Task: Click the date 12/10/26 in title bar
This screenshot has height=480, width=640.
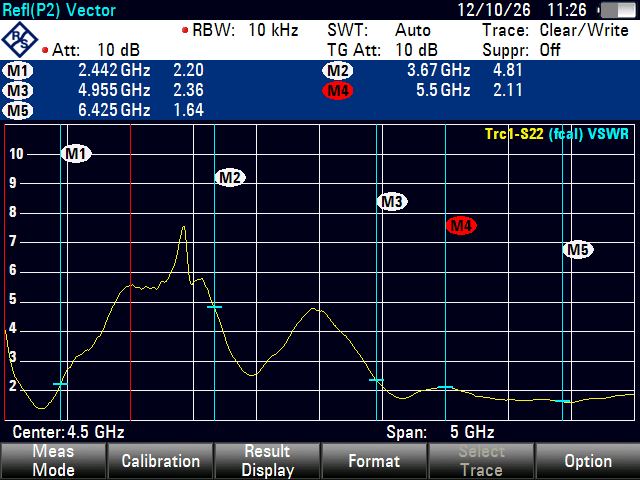Action: pyautogui.click(x=493, y=10)
